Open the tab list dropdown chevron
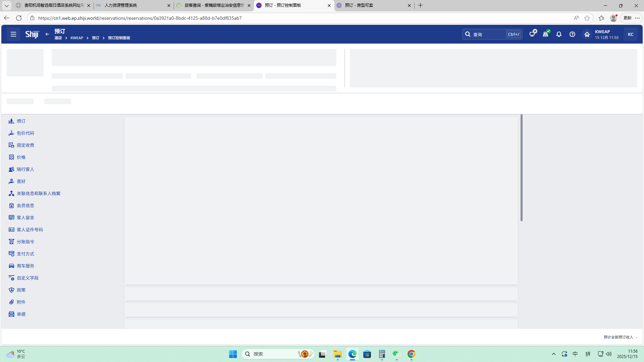 pos(6,5)
